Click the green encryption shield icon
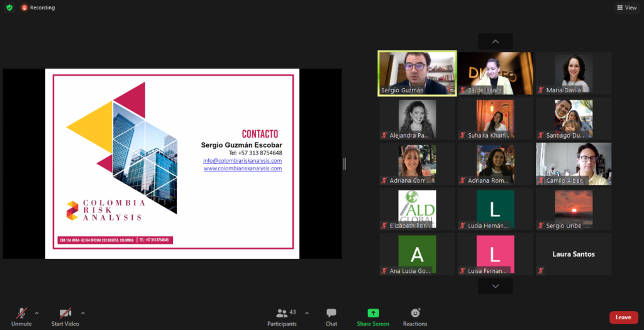644x330 pixels. [9, 8]
